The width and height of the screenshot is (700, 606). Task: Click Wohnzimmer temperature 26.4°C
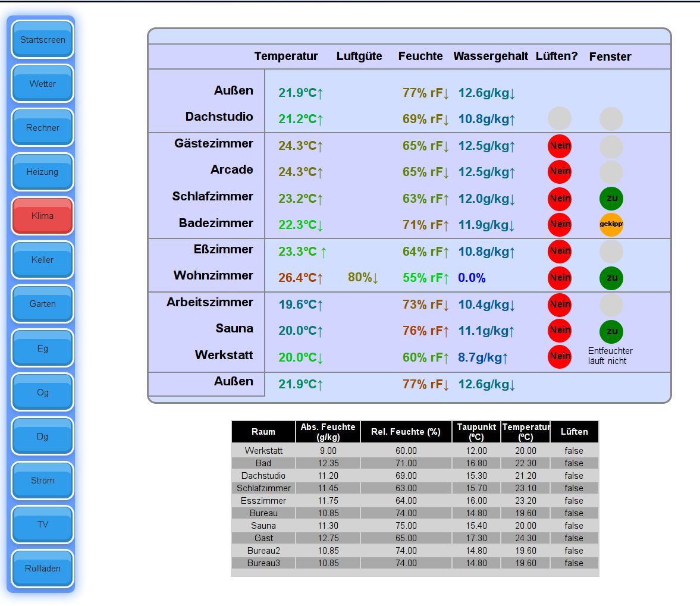pos(300,278)
